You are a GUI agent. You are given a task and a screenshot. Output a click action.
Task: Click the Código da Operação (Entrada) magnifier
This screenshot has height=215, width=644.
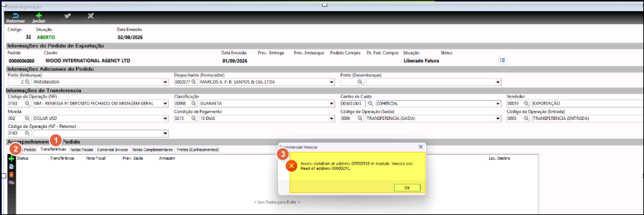pos(526,119)
